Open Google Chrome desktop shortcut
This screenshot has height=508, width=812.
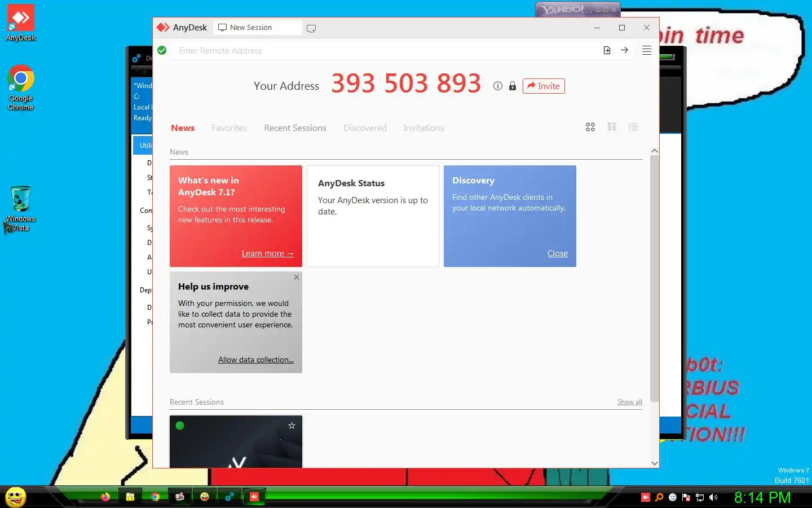[x=21, y=87]
